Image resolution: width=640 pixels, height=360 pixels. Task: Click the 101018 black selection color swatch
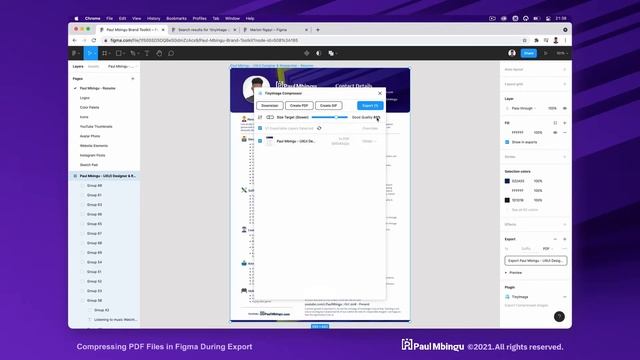507,200
